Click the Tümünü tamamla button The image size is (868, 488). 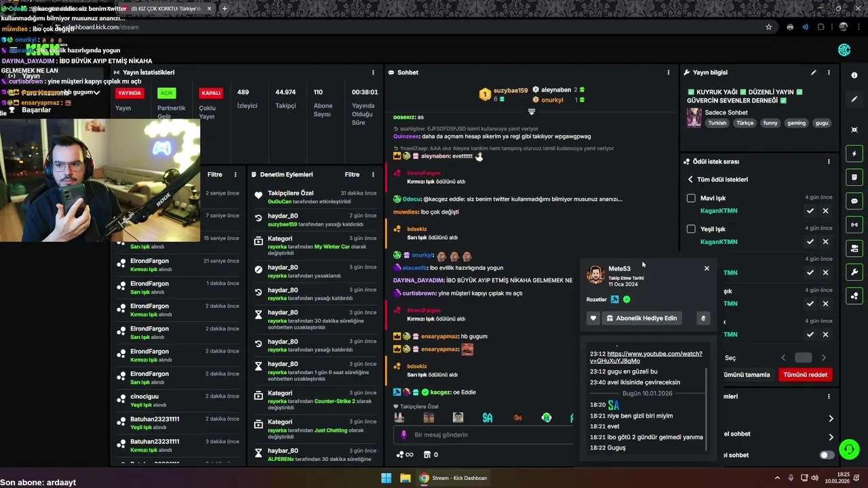coord(746,375)
